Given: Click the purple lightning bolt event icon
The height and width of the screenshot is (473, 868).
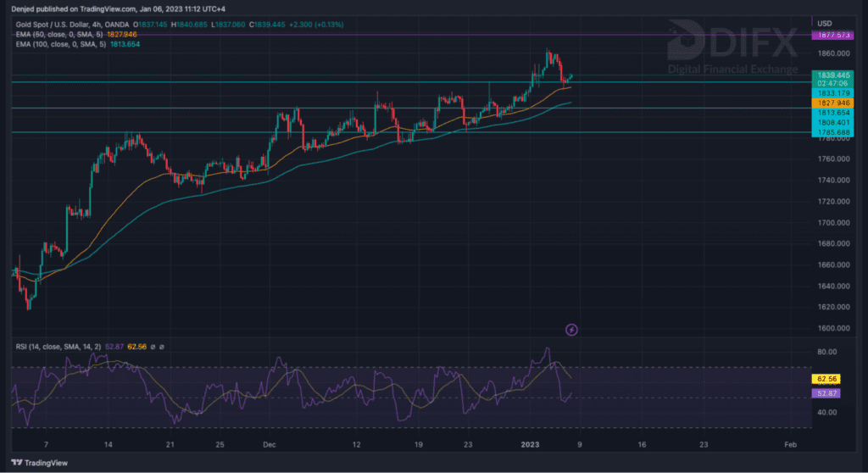Looking at the screenshot, I should point(571,329).
